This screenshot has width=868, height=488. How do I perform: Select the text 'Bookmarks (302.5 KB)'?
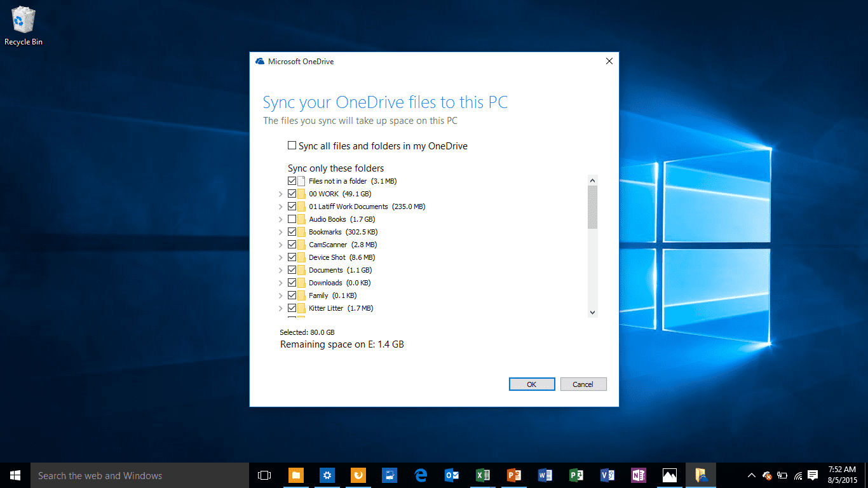(x=343, y=232)
